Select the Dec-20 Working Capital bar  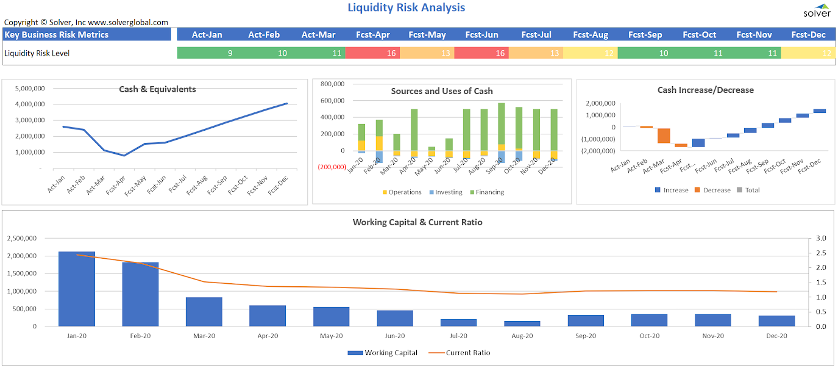pyautogui.click(x=777, y=321)
